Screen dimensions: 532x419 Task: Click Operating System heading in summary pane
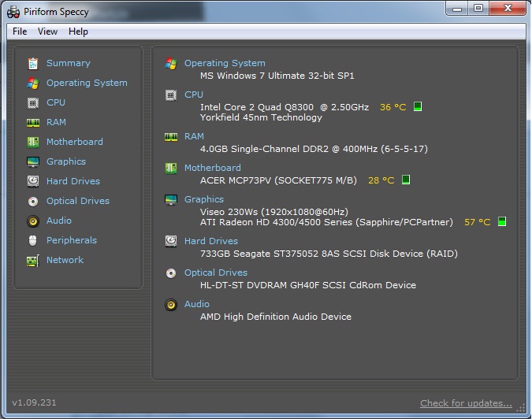coord(225,63)
